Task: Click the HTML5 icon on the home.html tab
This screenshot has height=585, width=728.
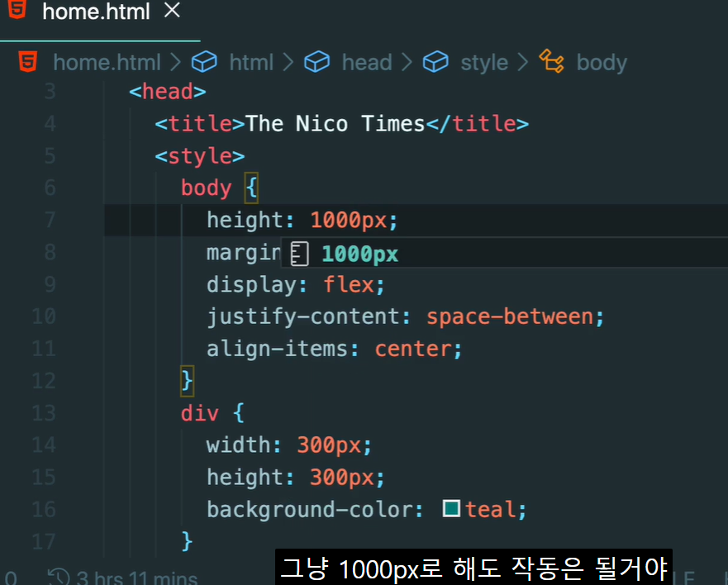Action: click(17, 9)
